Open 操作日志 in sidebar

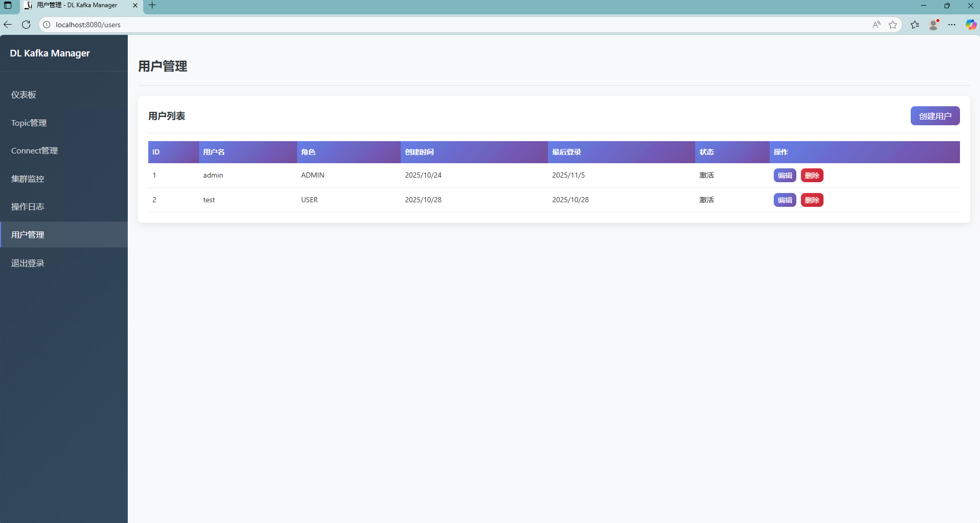coord(64,206)
